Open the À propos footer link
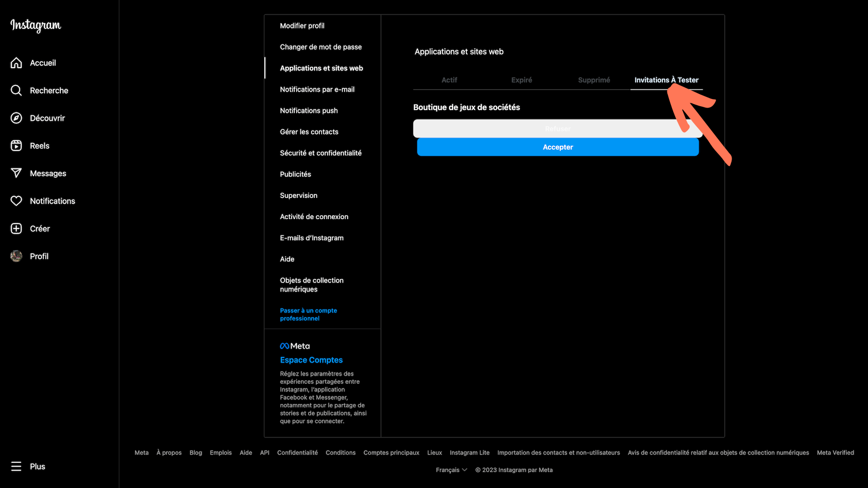 pyautogui.click(x=169, y=453)
